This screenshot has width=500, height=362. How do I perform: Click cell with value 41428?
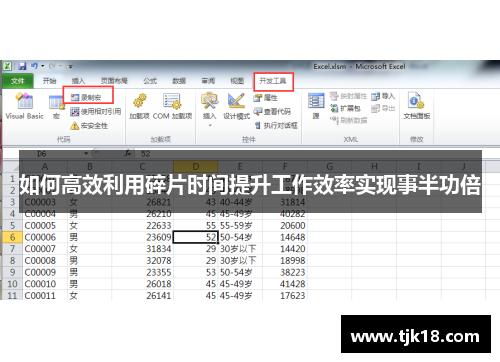click(285, 284)
